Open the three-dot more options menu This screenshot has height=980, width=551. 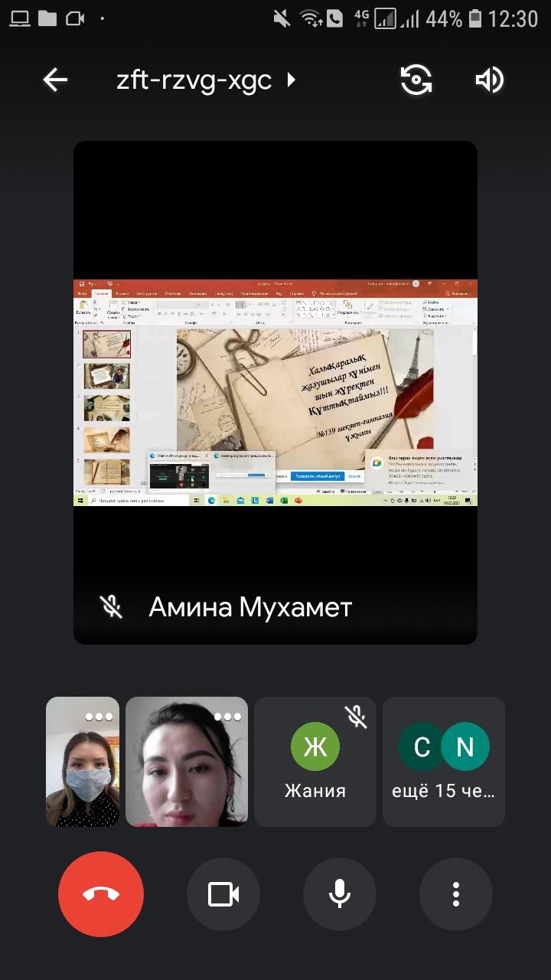(x=456, y=894)
